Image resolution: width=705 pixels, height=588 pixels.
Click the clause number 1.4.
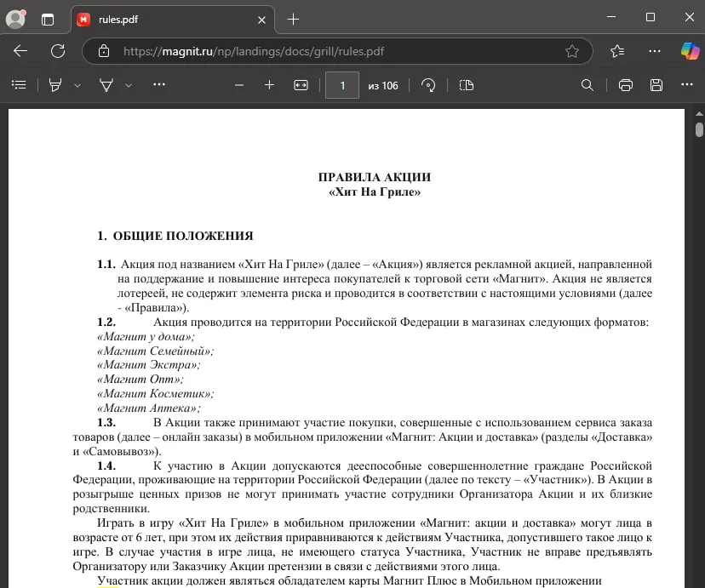pyautogui.click(x=106, y=465)
